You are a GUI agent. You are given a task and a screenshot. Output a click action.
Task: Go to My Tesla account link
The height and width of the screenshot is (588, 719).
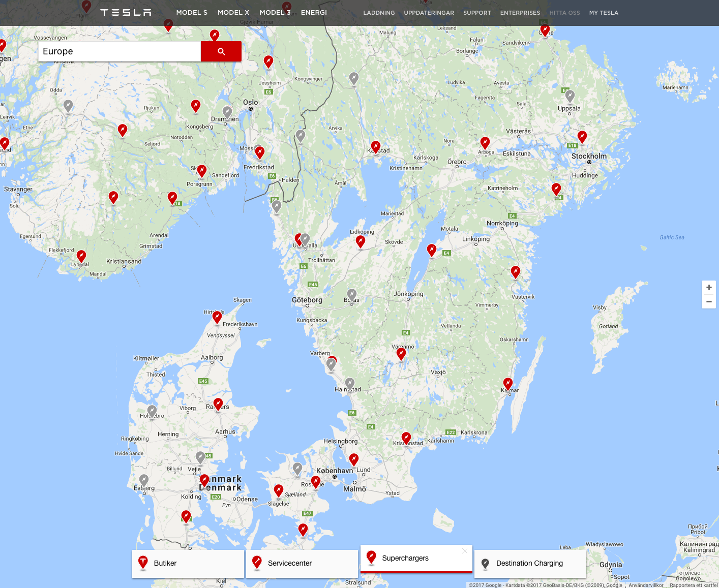604,13
